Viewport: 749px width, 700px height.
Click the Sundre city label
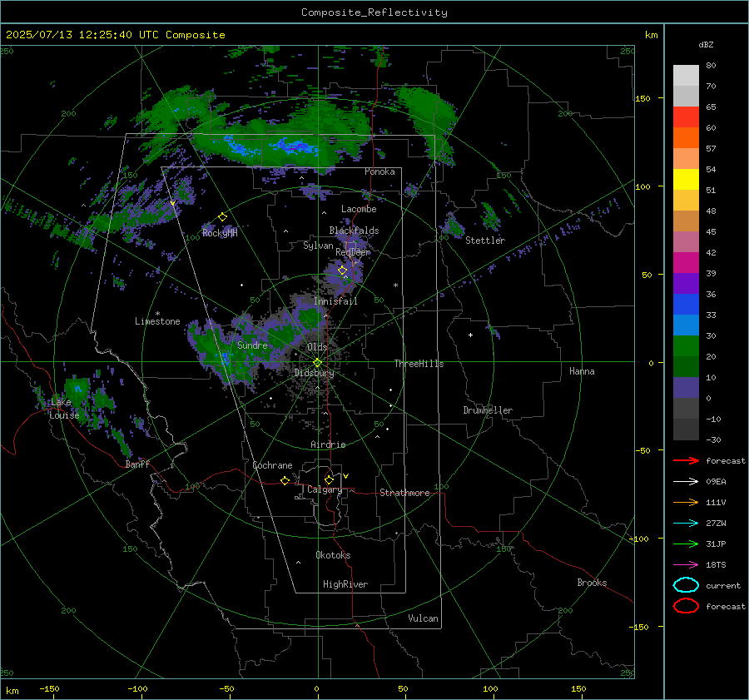(x=252, y=345)
